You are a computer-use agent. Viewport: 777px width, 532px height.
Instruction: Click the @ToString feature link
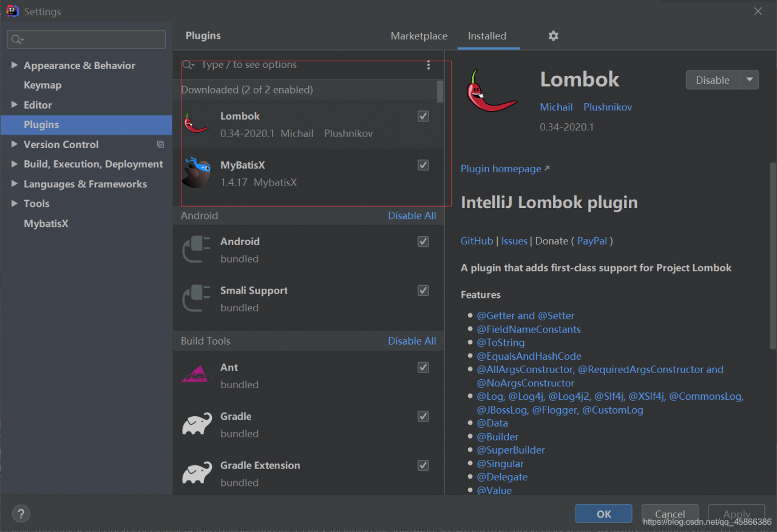click(x=501, y=343)
